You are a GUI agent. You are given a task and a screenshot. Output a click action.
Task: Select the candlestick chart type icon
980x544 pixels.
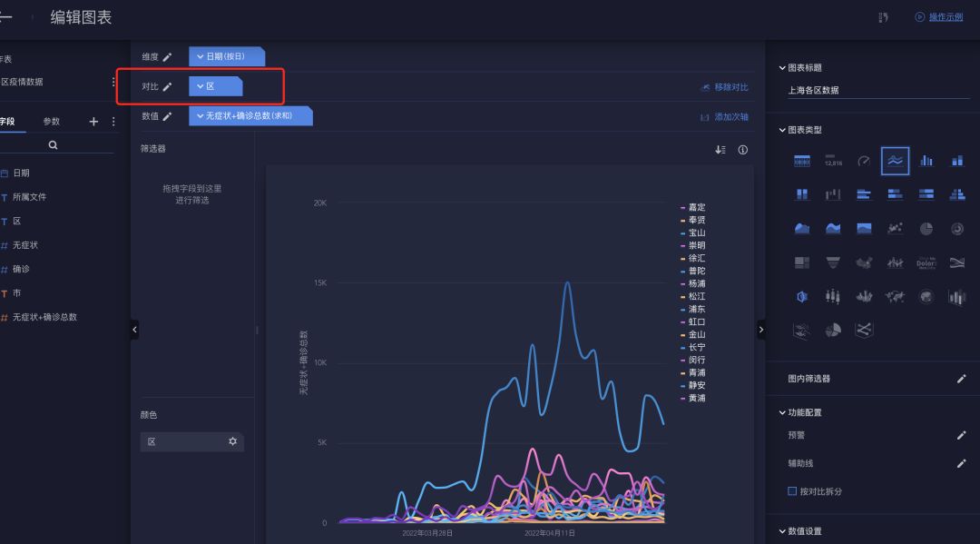coord(832,296)
